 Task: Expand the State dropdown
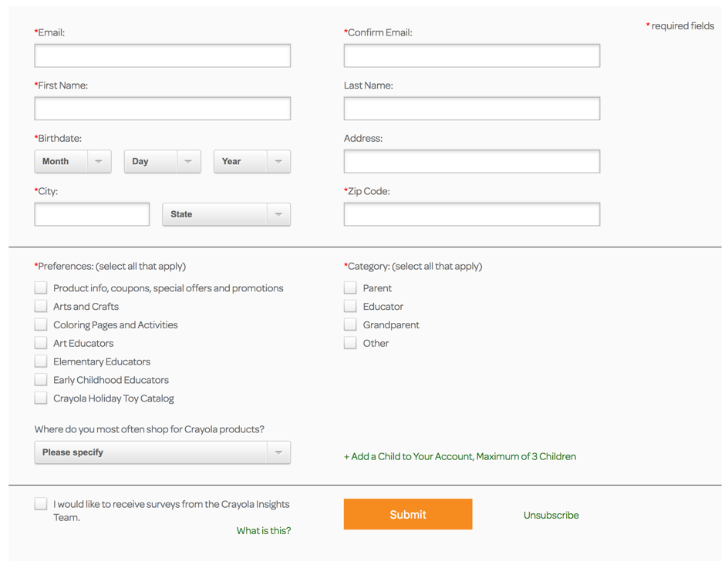226,214
